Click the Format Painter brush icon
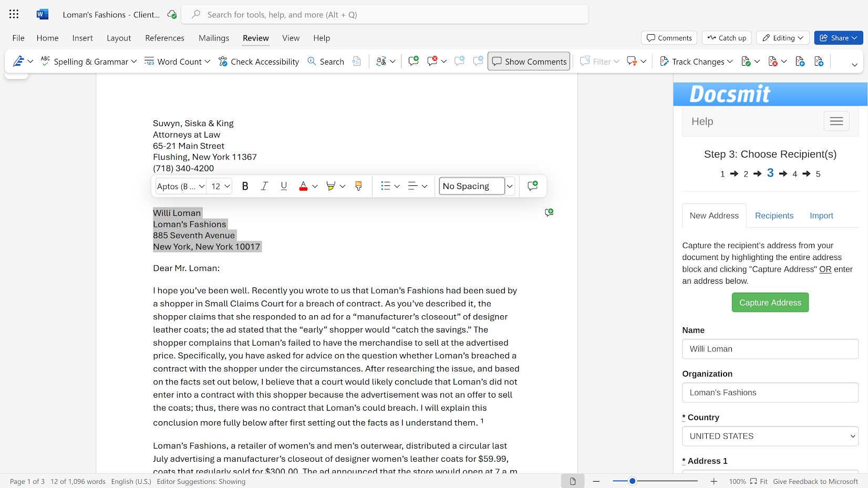 358,186
